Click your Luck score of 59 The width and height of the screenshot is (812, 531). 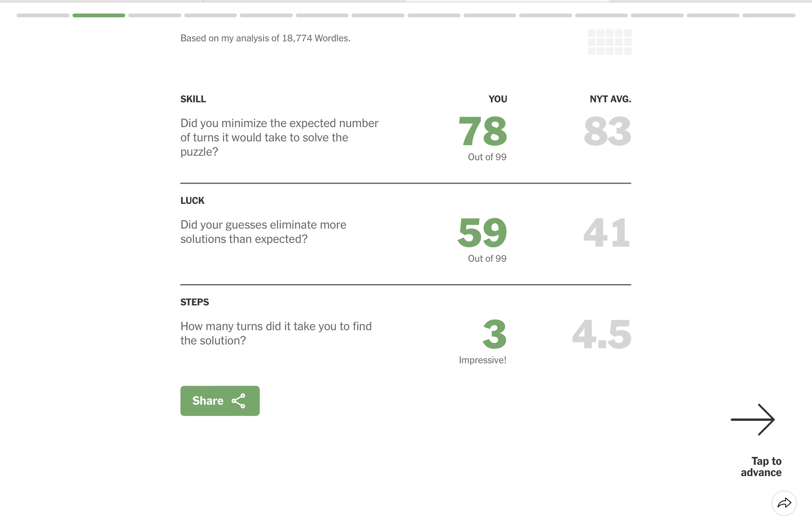482,233
